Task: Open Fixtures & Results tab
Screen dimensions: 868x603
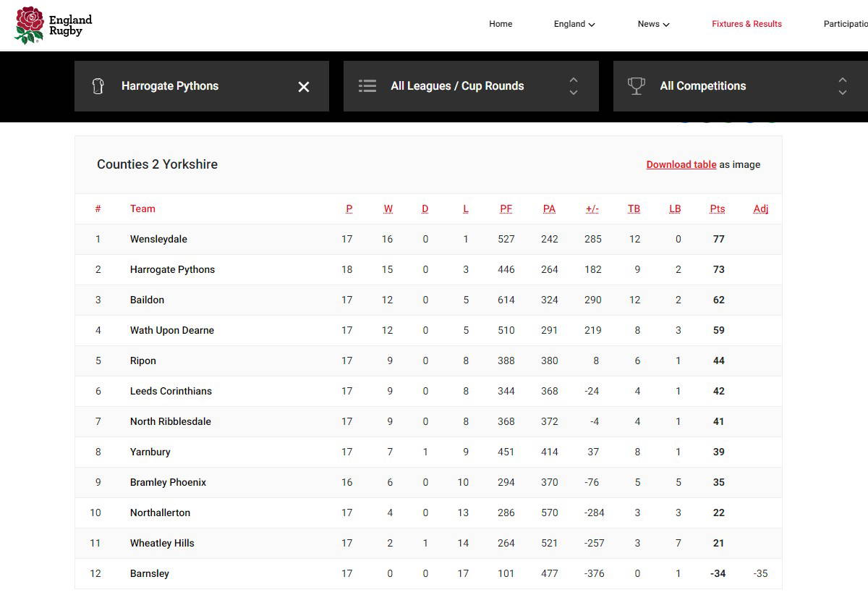Action: pos(746,24)
